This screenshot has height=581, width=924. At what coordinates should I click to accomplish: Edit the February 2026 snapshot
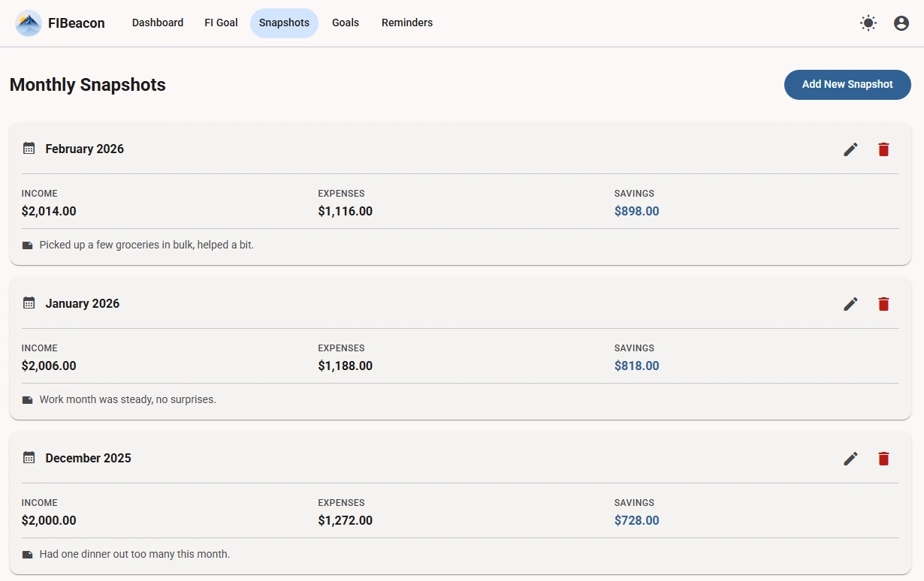coord(850,149)
